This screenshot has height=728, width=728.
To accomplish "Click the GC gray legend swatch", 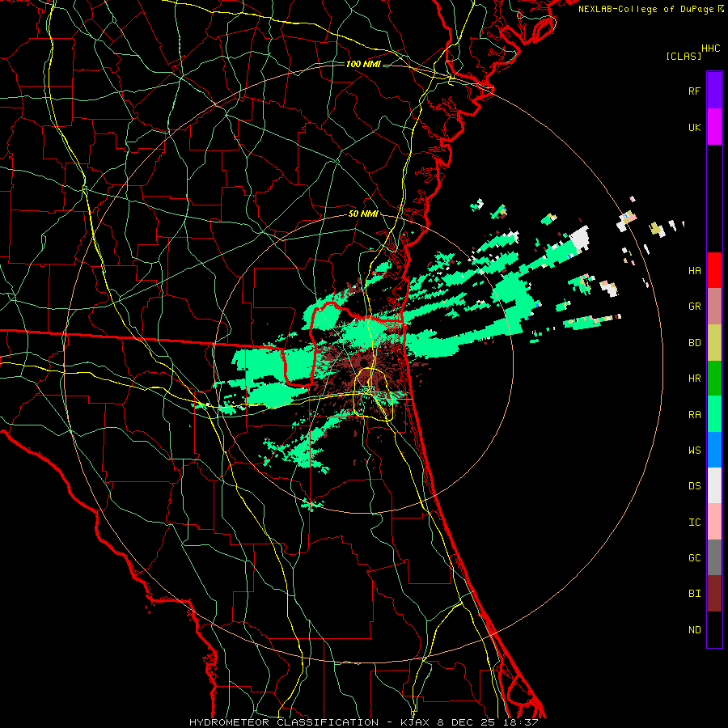I will 714,557.
